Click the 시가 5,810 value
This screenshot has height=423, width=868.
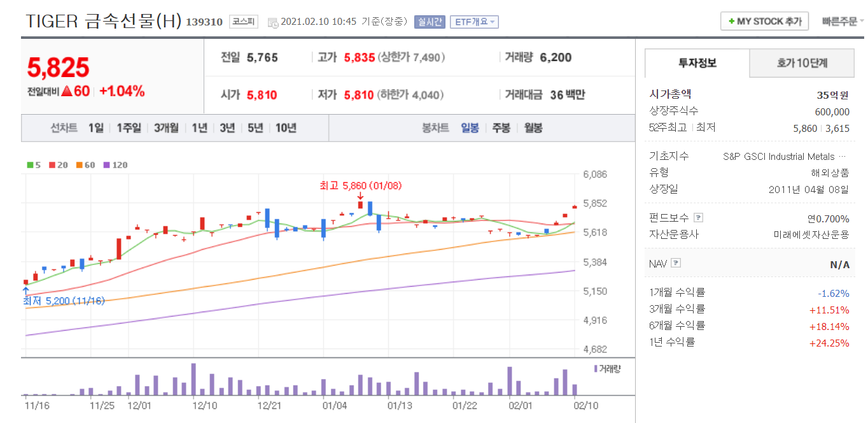pos(262,95)
